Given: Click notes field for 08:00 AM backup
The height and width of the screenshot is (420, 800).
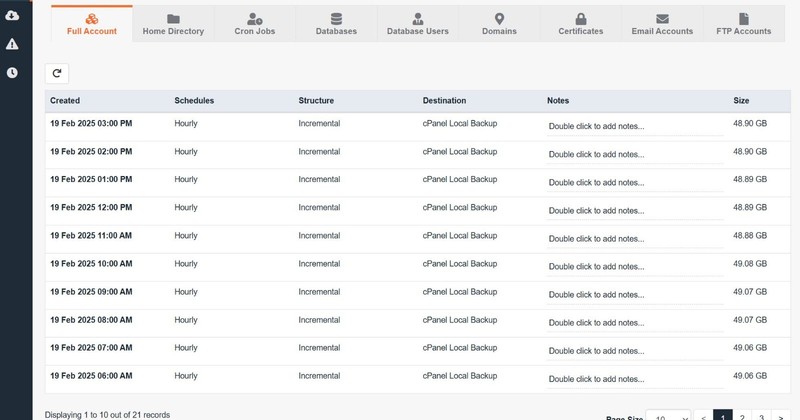Looking at the screenshot, I should click(635, 323).
